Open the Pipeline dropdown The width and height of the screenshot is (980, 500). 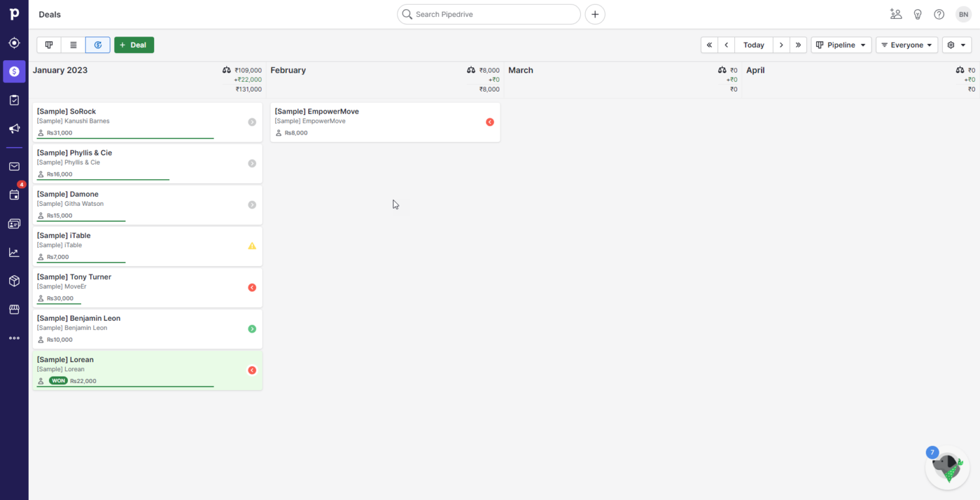(841, 45)
